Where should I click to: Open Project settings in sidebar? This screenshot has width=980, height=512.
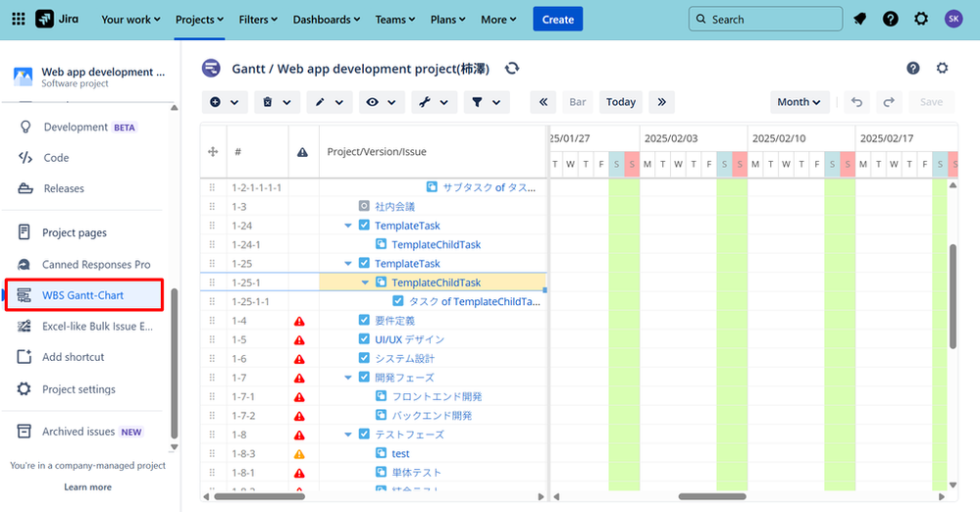click(x=78, y=388)
